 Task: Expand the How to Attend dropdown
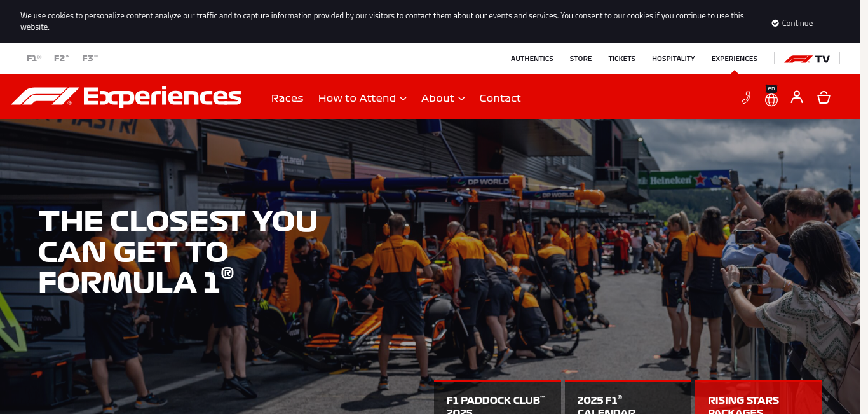362,98
